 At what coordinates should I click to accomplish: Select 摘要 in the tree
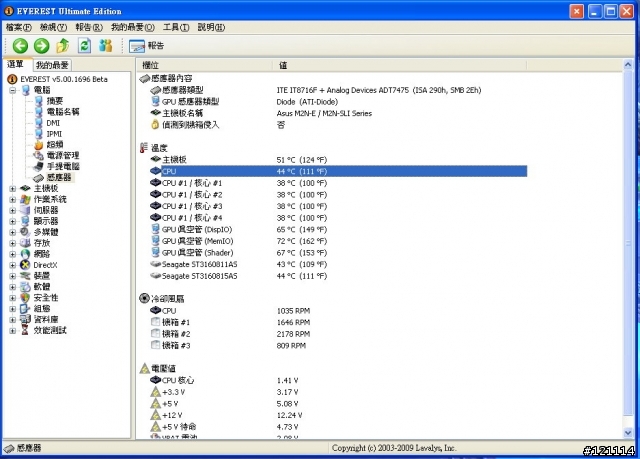point(55,101)
